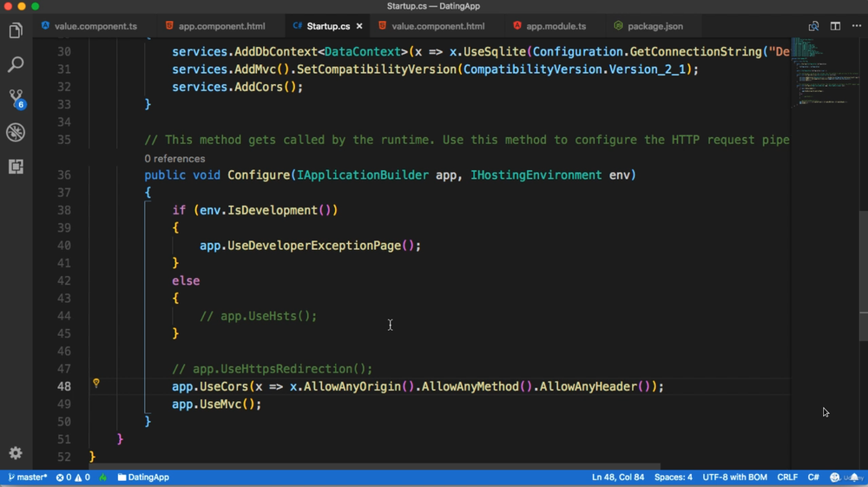Click on the commented app.UseHsts() line
The height and width of the screenshot is (487, 868).
pyautogui.click(x=259, y=316)
